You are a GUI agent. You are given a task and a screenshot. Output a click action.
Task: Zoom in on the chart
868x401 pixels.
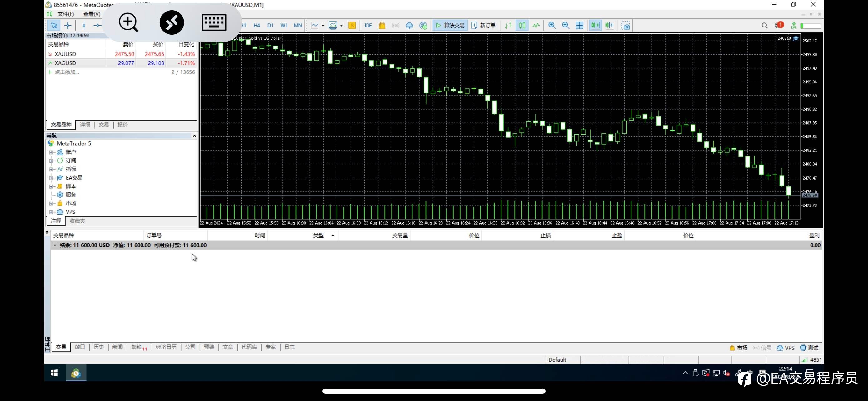[552, 25]
